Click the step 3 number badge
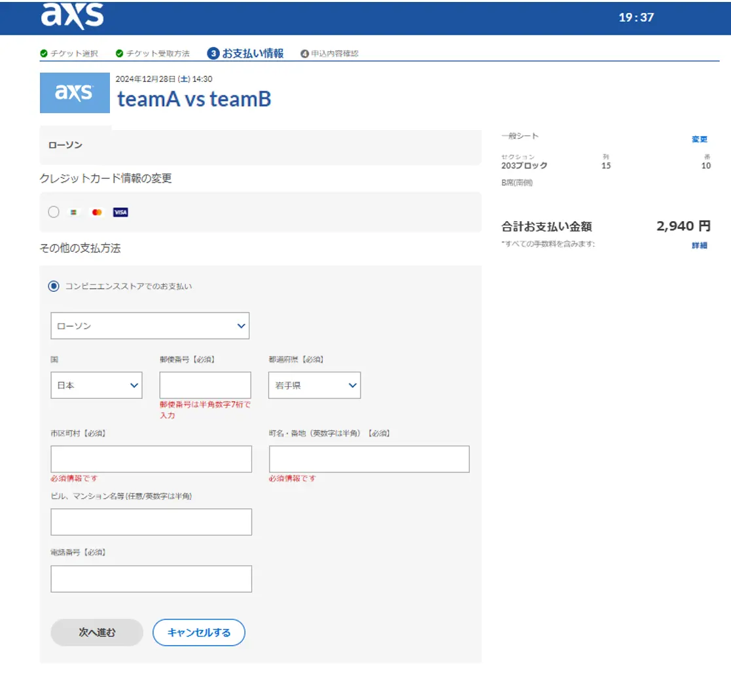The image size is (731, 700). point(213,54)
